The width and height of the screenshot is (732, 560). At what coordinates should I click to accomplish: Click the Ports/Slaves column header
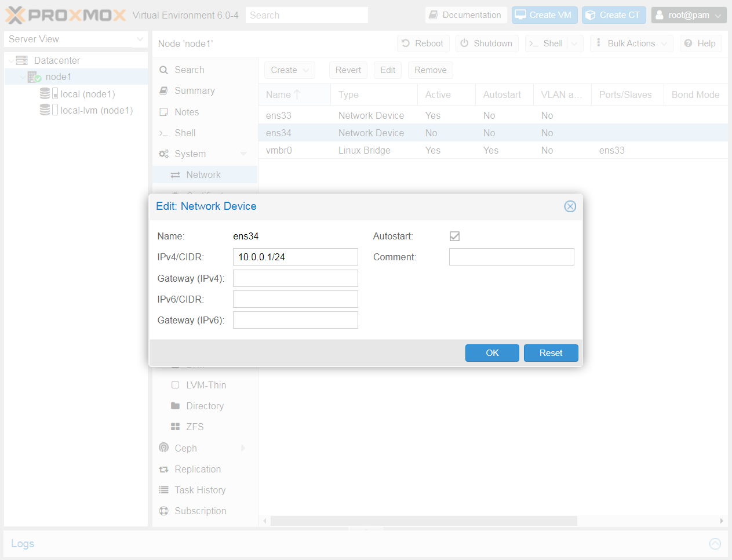[628, 94]
